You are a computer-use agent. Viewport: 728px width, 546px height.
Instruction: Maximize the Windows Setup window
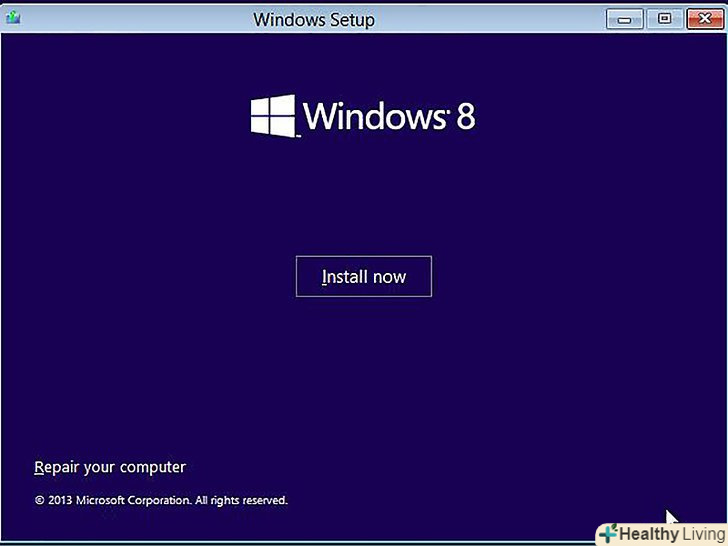pyautogui.click(x=664, y=19)
